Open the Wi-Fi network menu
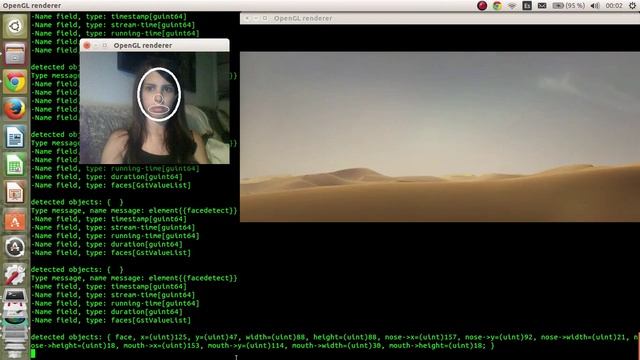The image size is (640, 360). pyautogui.click(x=512, y=5)
